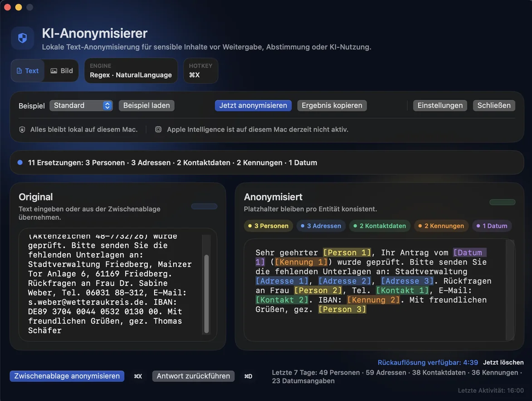
Task: Click the chip icon beside Apple Intelligence notice
Action: point(158,130)
